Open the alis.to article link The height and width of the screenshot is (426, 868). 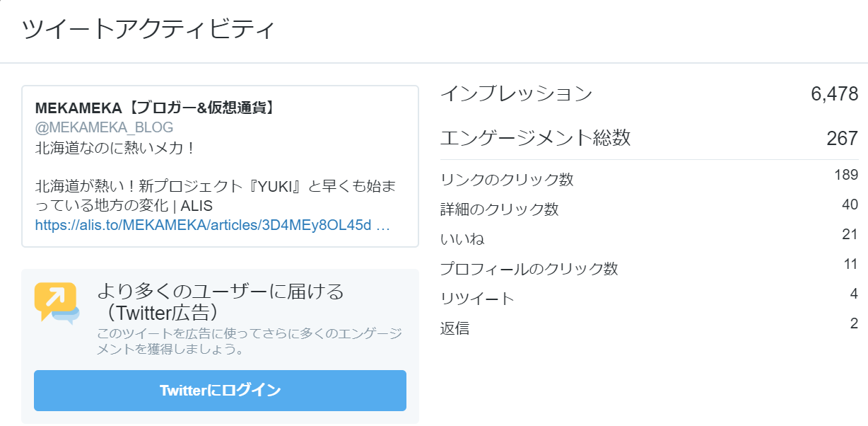point(212,226)
